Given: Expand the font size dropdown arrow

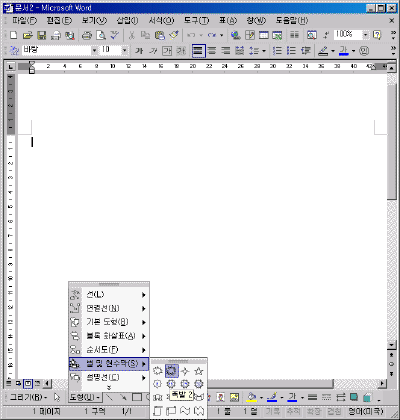Looking at the screenshot, I should [124, 51].
